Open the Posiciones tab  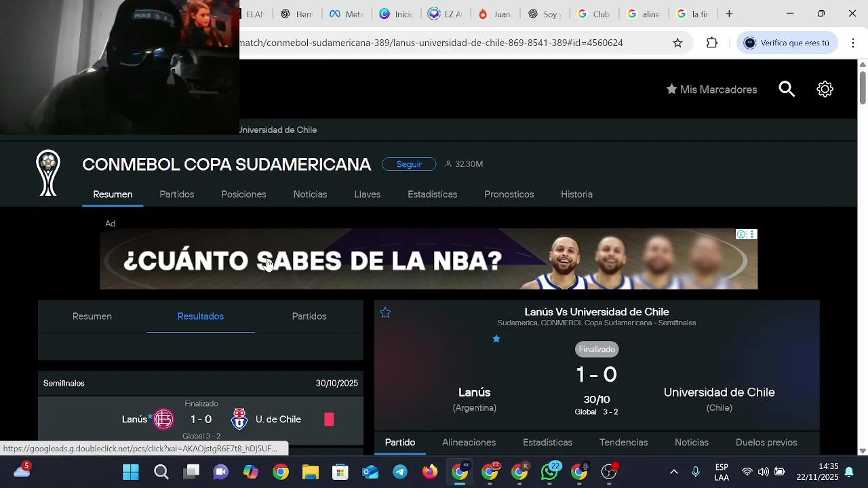click(x=243, y=195)
